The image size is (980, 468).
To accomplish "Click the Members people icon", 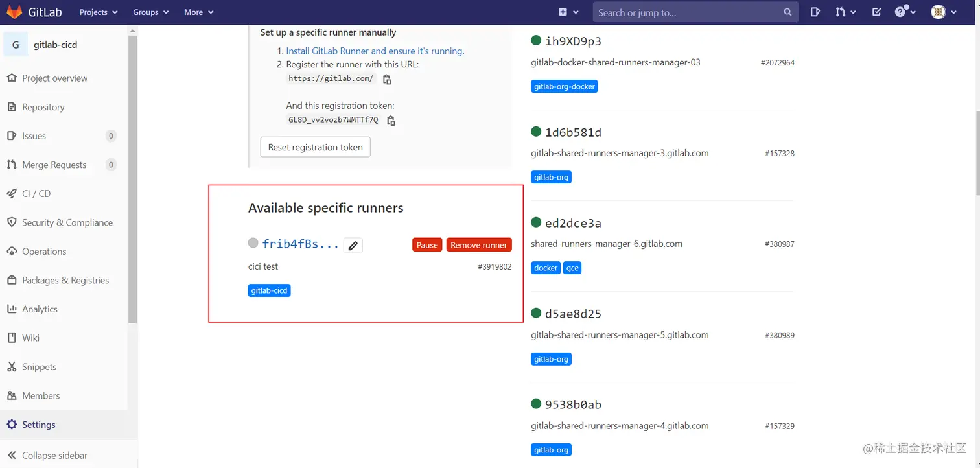I will tap(11, 395).
